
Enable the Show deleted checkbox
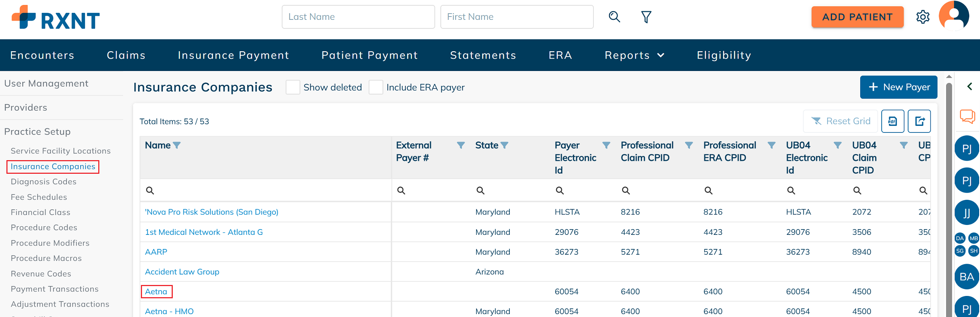pos(293,88)
